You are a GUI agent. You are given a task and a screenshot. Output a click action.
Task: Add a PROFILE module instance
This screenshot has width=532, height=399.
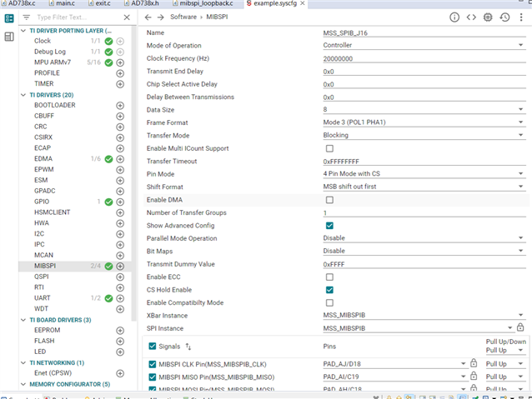tap(120, 73)
